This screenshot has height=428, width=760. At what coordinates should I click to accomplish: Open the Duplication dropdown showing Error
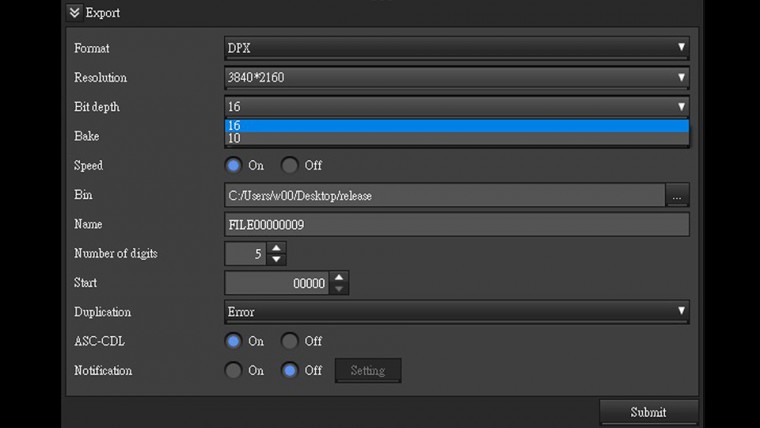456,312
